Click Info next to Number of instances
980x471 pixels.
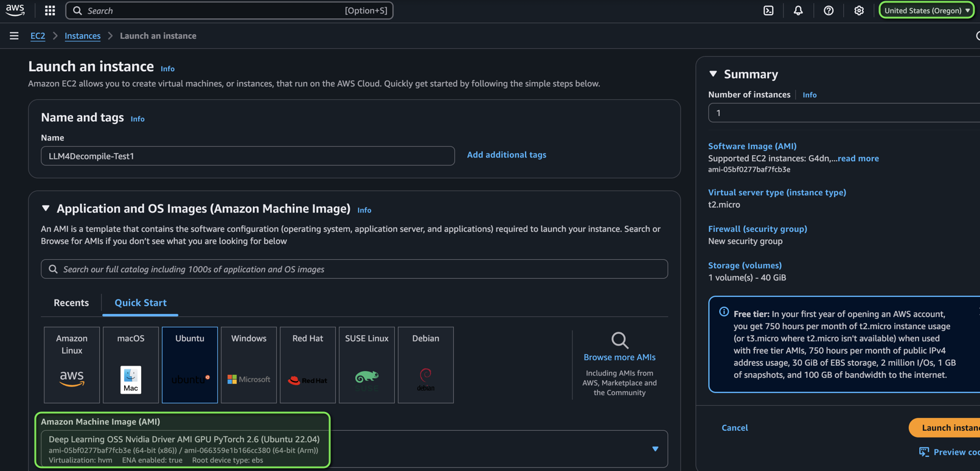coord(810,95)
